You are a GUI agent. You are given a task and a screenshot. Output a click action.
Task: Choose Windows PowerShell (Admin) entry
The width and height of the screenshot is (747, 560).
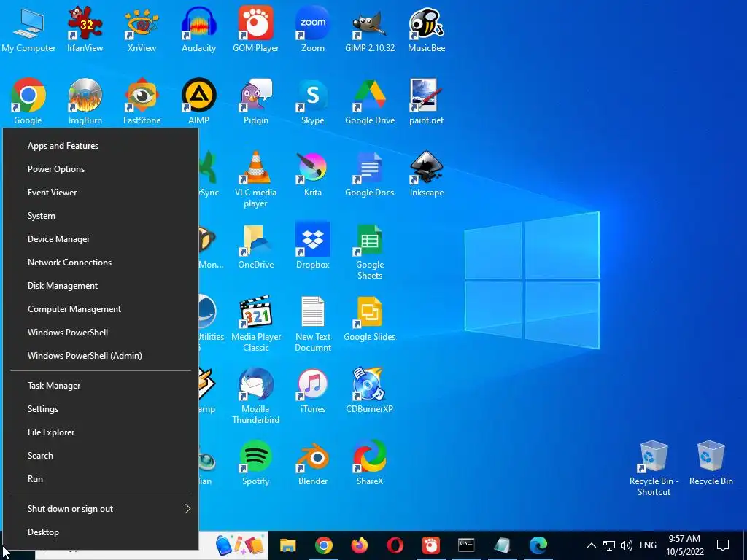point(101,356)
